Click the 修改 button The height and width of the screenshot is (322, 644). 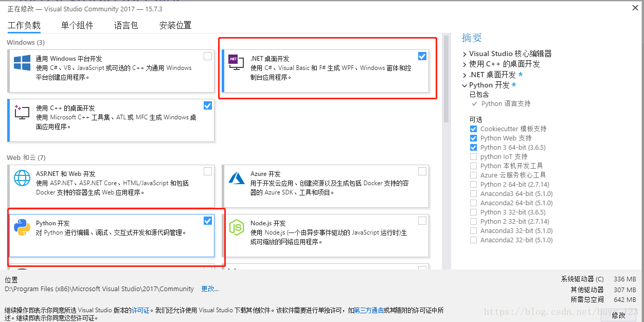pyautogui.click(x=619, y=315)
